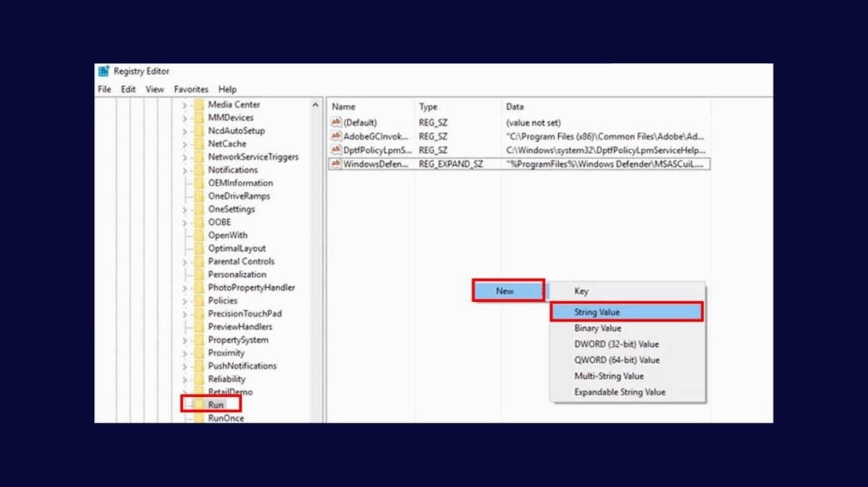Select the Run registry key

(x=216, y=405)
